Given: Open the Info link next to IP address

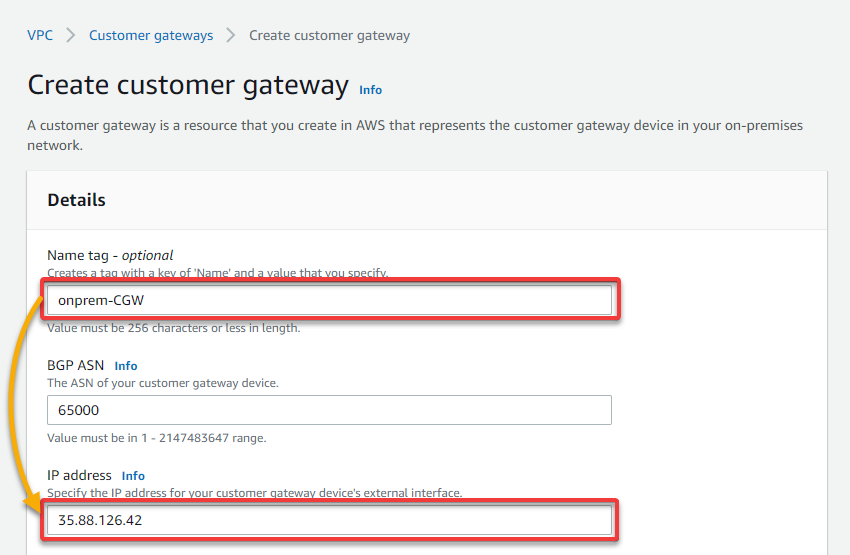Looking at the screenshot, I should (x=133, y=476).
